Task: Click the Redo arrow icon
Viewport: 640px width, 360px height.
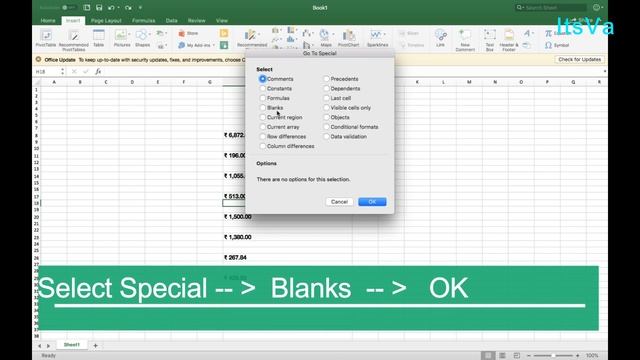Action: 128,7
